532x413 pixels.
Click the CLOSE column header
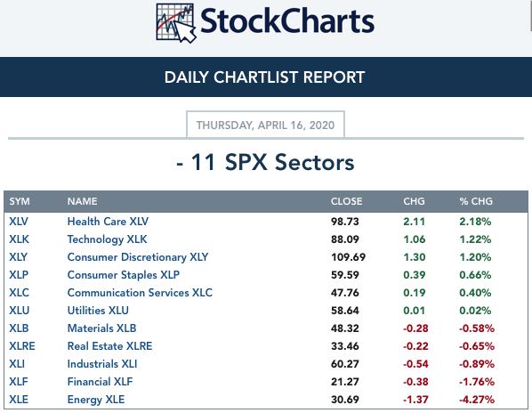click(346, 201)
